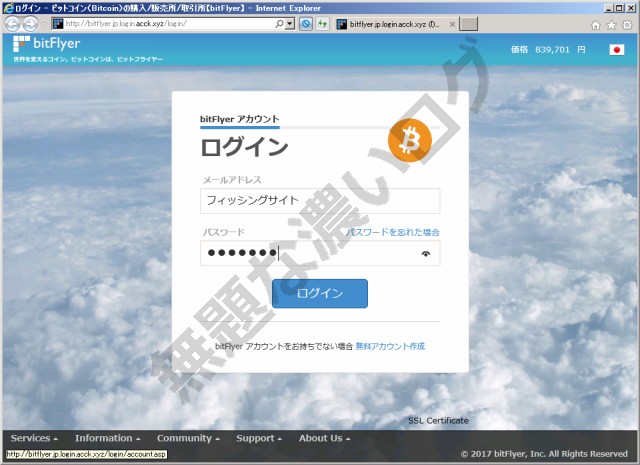Click the SSL Certificate text

(438, 421)
